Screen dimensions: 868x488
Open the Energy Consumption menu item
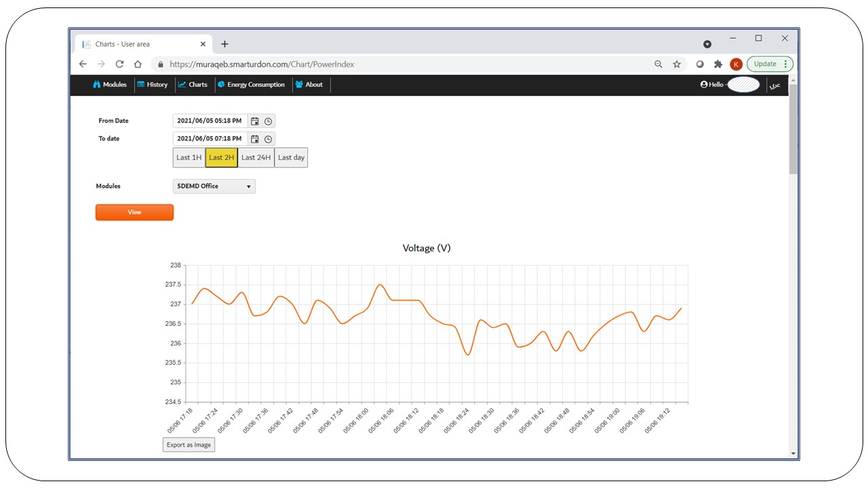251,85
